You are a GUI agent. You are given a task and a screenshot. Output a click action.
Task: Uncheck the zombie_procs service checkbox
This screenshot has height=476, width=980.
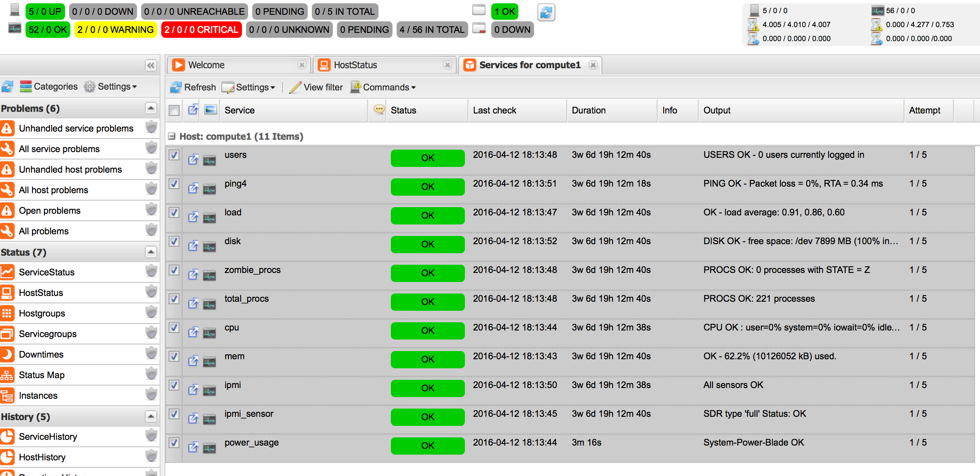tap(174, 270)
